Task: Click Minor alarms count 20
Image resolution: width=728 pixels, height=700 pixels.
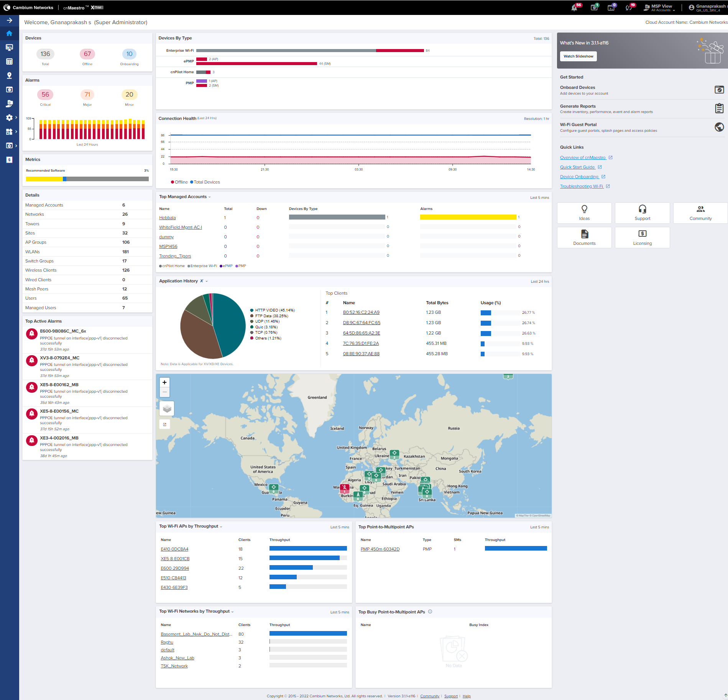Action: [x=130, y=95]
